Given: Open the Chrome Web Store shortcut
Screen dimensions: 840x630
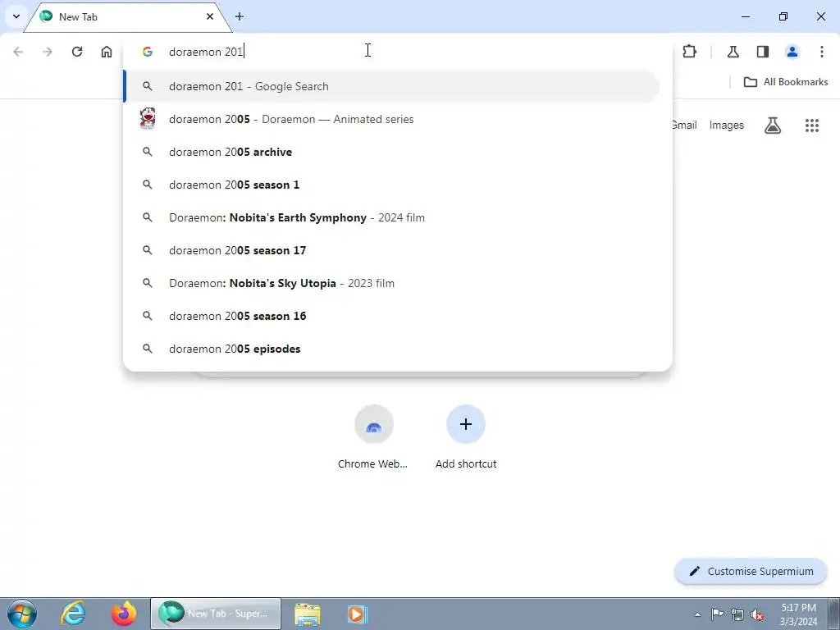Looking at the screenshot, I should click(373, 438).
